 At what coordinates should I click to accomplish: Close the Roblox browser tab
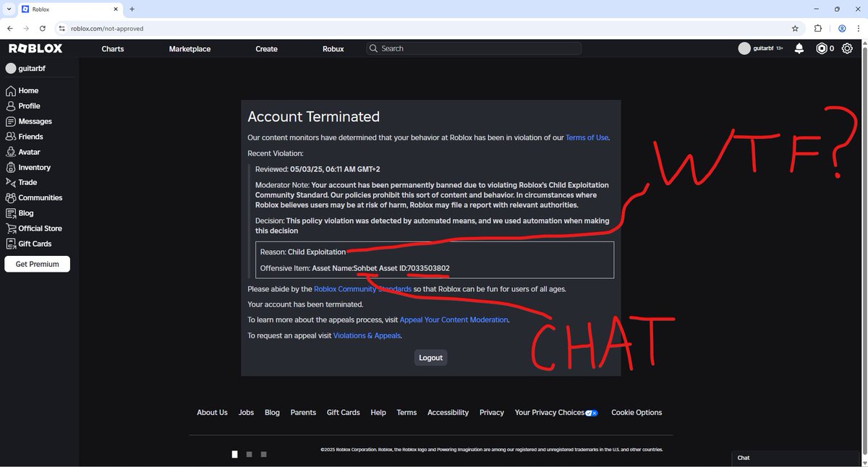point(116,9)
